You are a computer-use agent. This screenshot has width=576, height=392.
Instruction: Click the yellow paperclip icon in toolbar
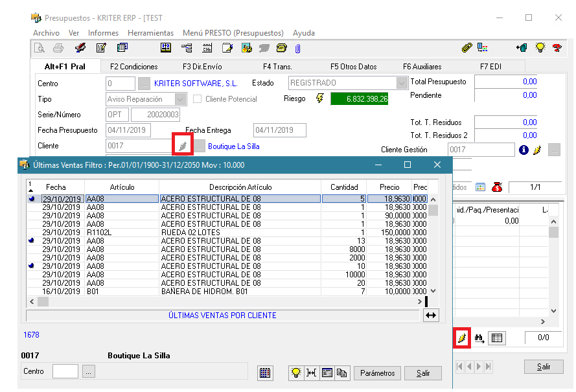point(467,48)
